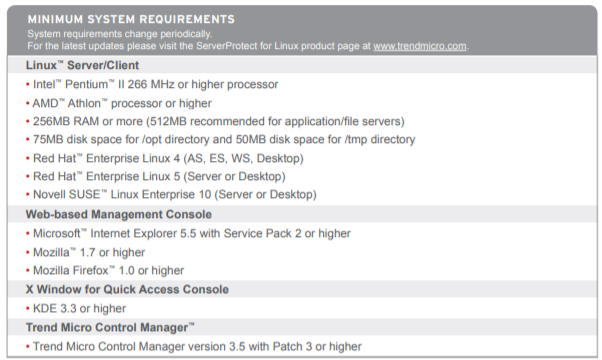The width and height of the screenshot is (602, 360).
Task: Select Mozilla Firefox 1.0 or higher
Action: pos(109,270)
